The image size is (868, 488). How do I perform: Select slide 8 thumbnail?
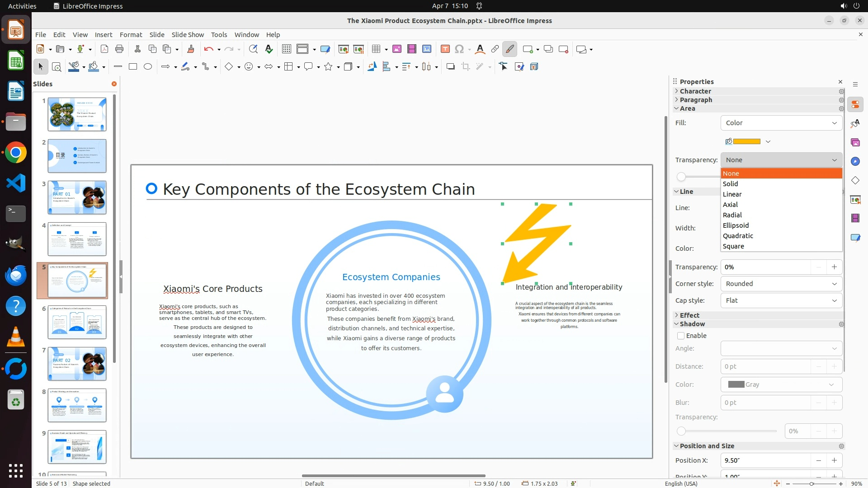(77, 405)
